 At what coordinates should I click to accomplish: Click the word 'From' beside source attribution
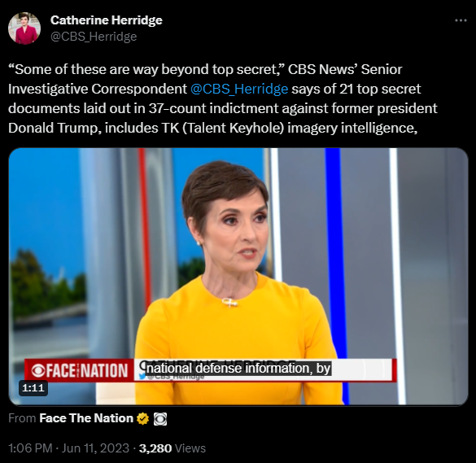22,418
